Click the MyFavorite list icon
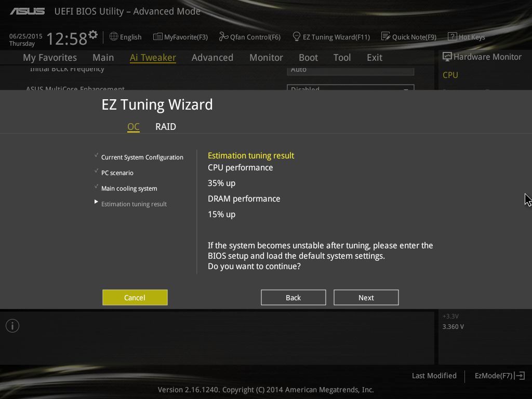 [x=157, y=37]
